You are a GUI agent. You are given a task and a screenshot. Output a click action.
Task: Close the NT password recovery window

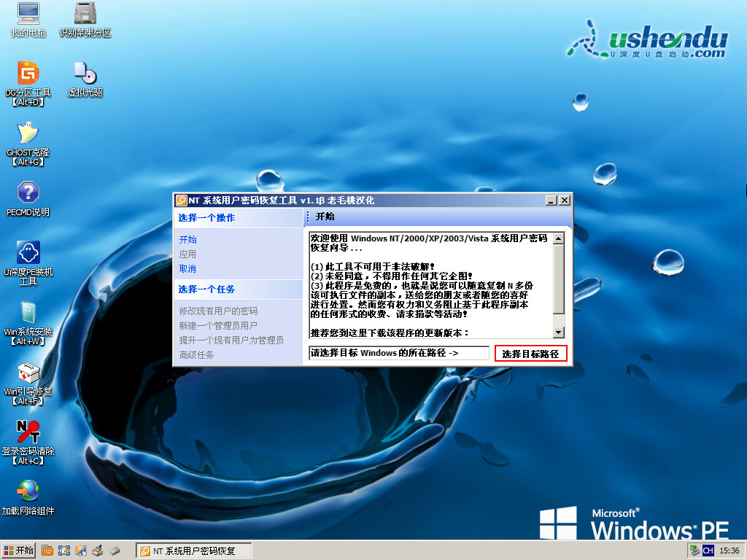click(x=565, y=201)
